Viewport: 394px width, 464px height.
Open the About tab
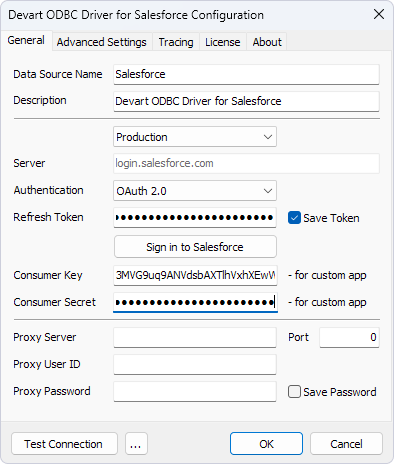click(x=267, y=42)
